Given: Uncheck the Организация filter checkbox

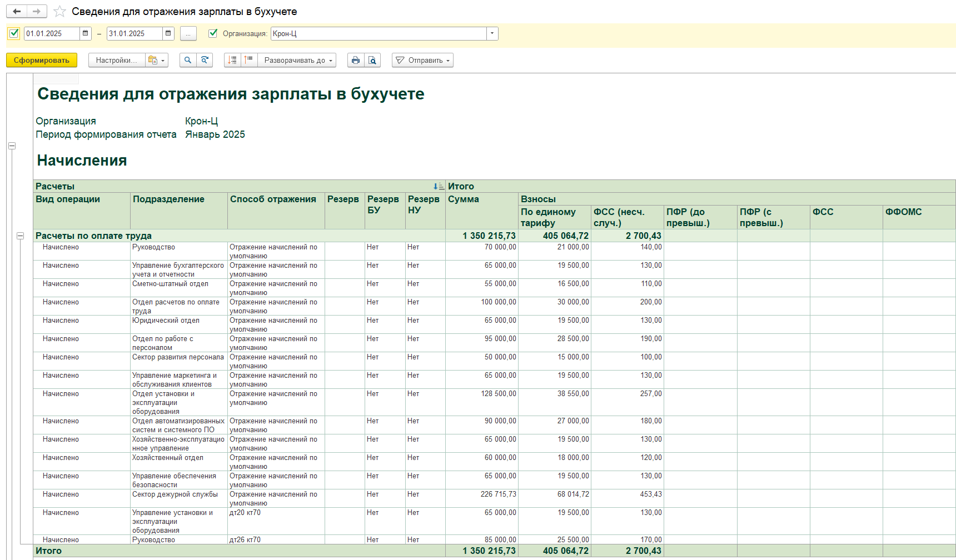Looking at the screenshot, I should coord(213,33).
